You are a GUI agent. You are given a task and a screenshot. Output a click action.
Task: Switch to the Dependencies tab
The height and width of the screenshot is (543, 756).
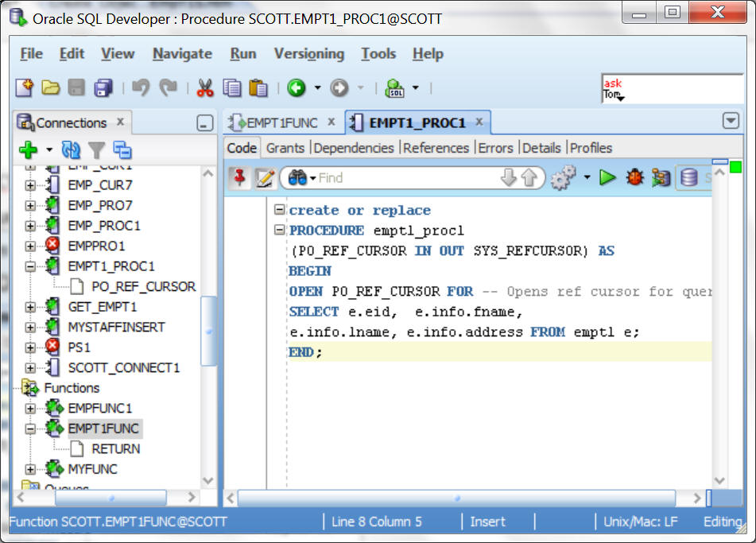click(354, 148)
